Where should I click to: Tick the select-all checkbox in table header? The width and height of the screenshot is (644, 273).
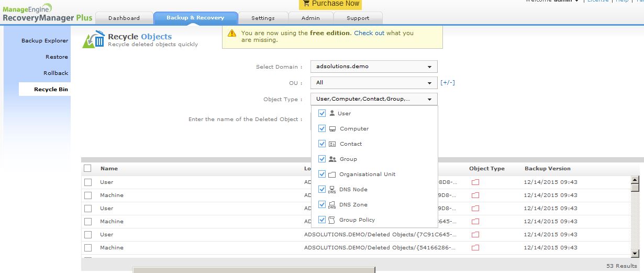pyautogui.click(x=87, y=168)
